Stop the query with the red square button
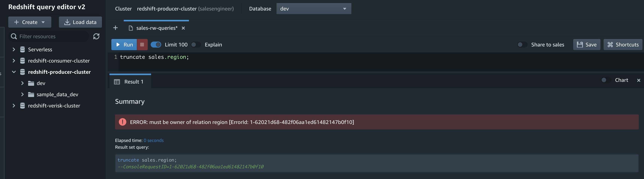This screenshot has height=179, width=644. coord(142,45)
